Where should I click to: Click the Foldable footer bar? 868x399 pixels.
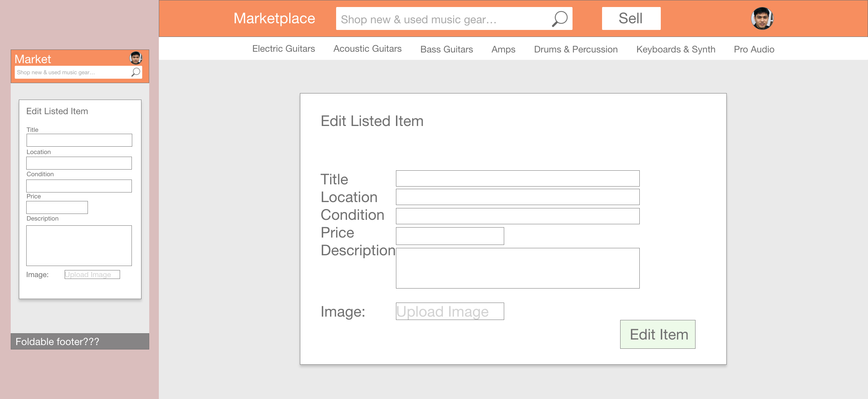80,341
